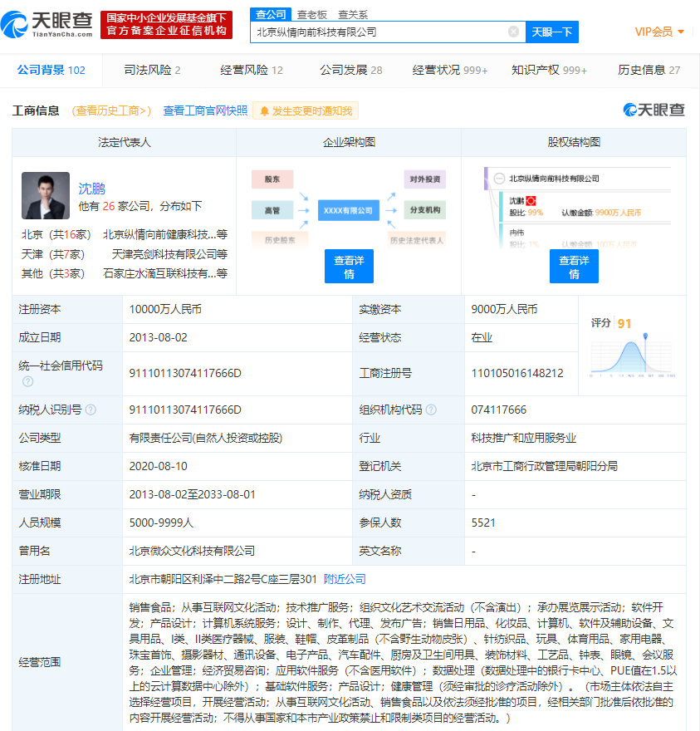The height and width of the screenshot is (731, 700).
Task: Click the company name search input field
Action: pyautogui.click(x=379, y=32)
